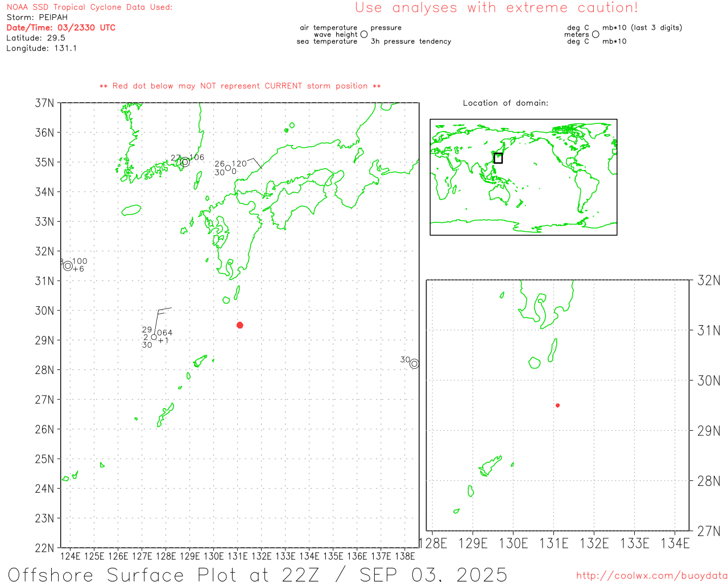Click the buoy station circle labeled 064

click(154, 337)
